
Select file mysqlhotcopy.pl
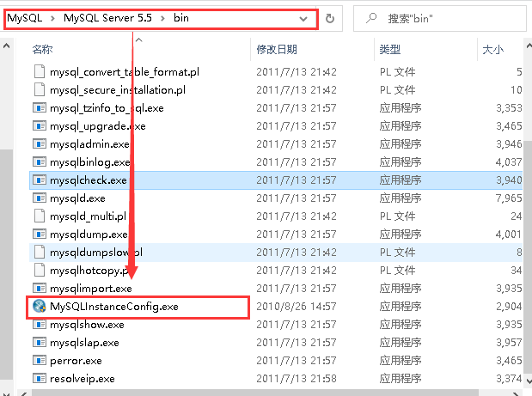89,271
